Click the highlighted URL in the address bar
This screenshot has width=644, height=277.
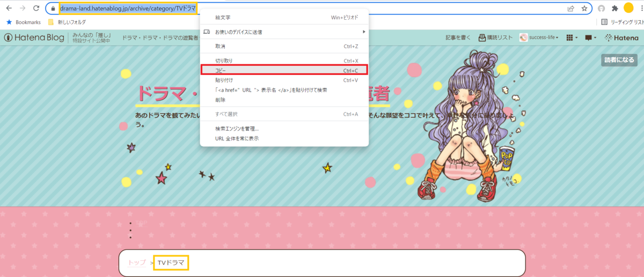pyautogui.click(x=128, y=9)
